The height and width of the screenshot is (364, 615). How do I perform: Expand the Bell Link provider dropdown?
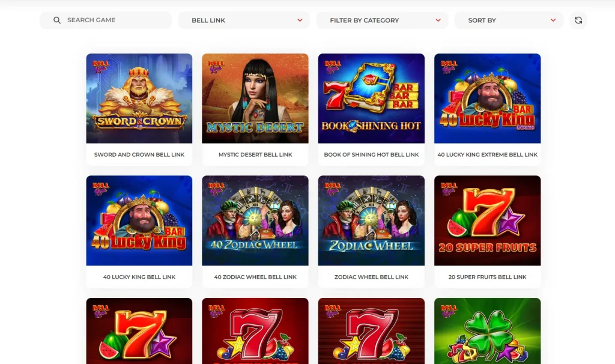pyautogui.click(x=244, y=20)
